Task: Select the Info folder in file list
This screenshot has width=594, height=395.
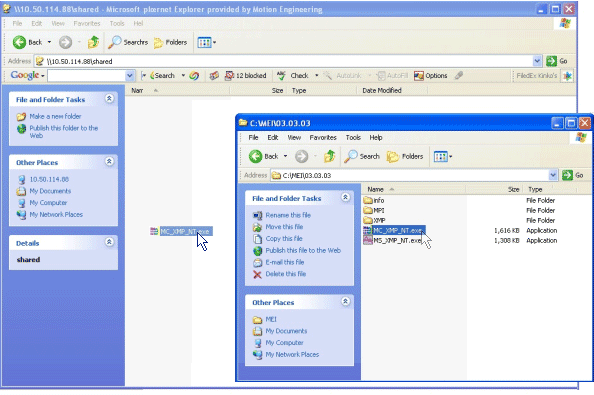Action: click(374, 200)
